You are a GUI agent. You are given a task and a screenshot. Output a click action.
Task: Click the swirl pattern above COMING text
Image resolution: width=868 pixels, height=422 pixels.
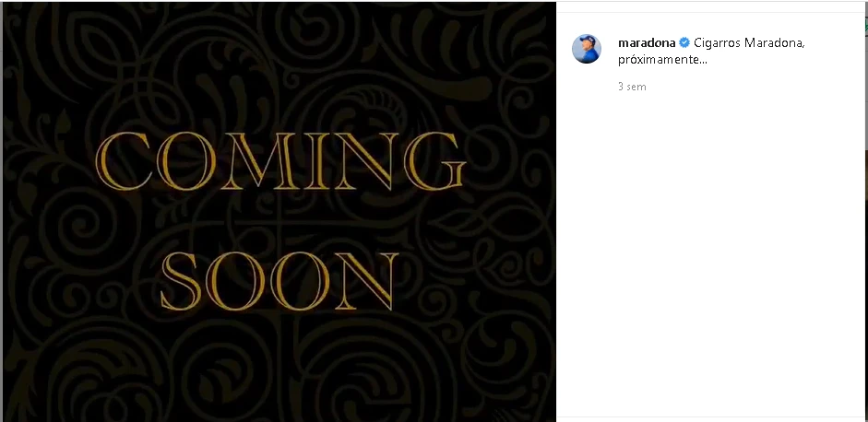(x=279, y=66)
